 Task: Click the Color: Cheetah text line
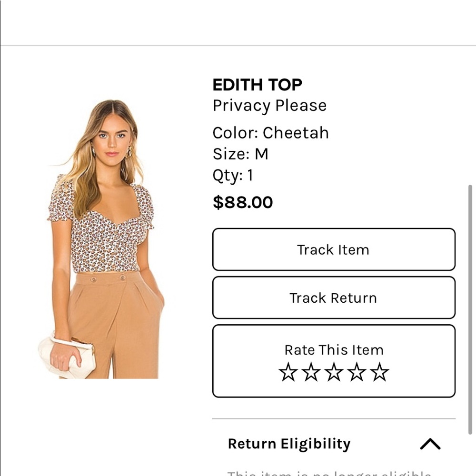270,133
